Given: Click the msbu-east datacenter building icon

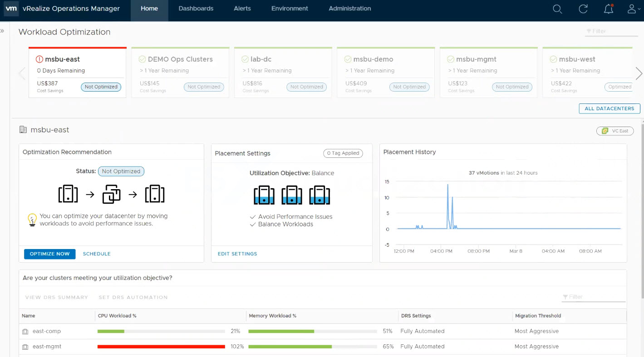Looking at the screenshot, I should (x=23, y=130).
